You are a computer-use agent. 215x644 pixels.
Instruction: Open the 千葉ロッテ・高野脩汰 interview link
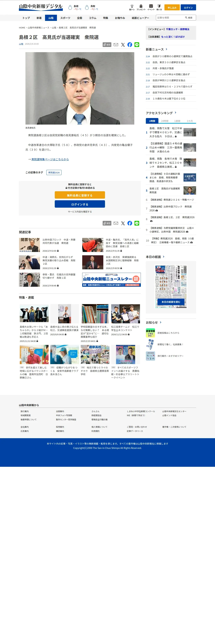(178, 29)
